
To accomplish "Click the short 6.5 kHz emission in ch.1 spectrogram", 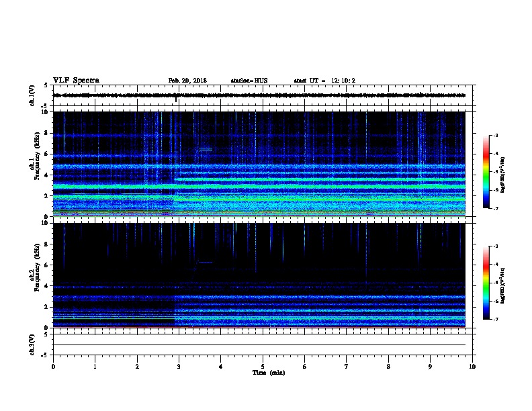I will 206,149.
